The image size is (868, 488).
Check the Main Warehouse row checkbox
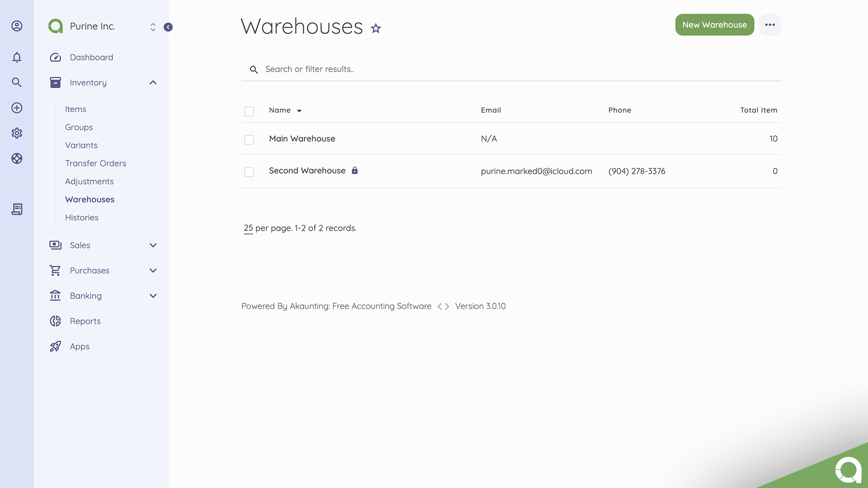tap(249, 140)
